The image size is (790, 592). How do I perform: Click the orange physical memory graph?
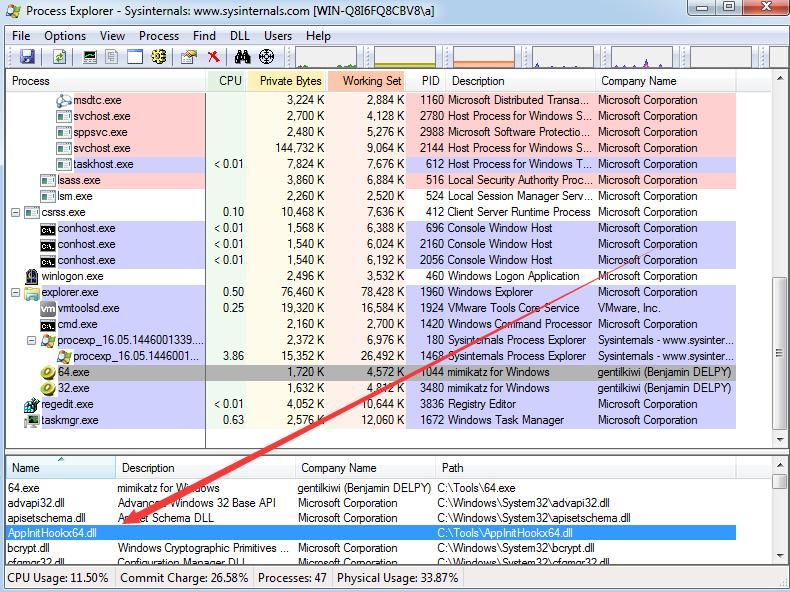(x=484, y=57)
